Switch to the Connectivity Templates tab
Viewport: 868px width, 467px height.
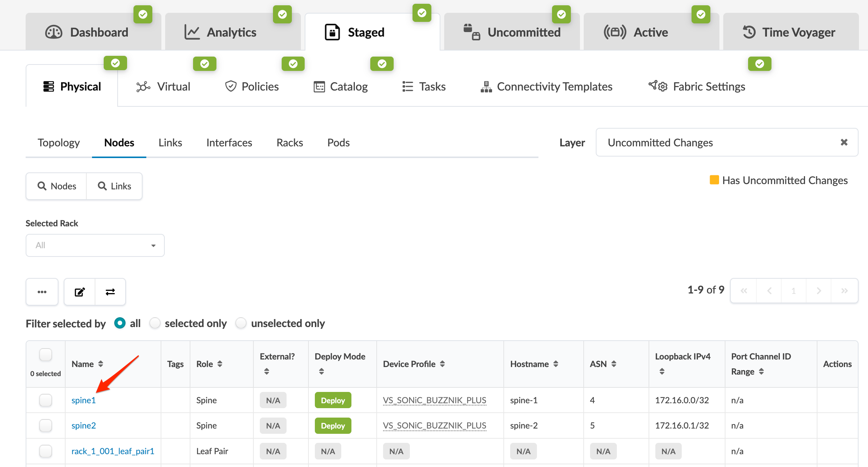(x=546, y=86)
